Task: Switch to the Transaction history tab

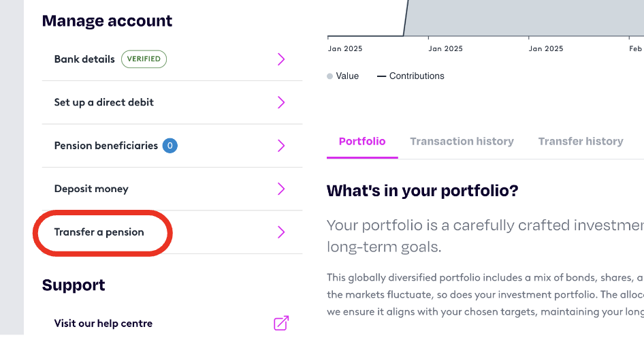Action: [462, 142]
